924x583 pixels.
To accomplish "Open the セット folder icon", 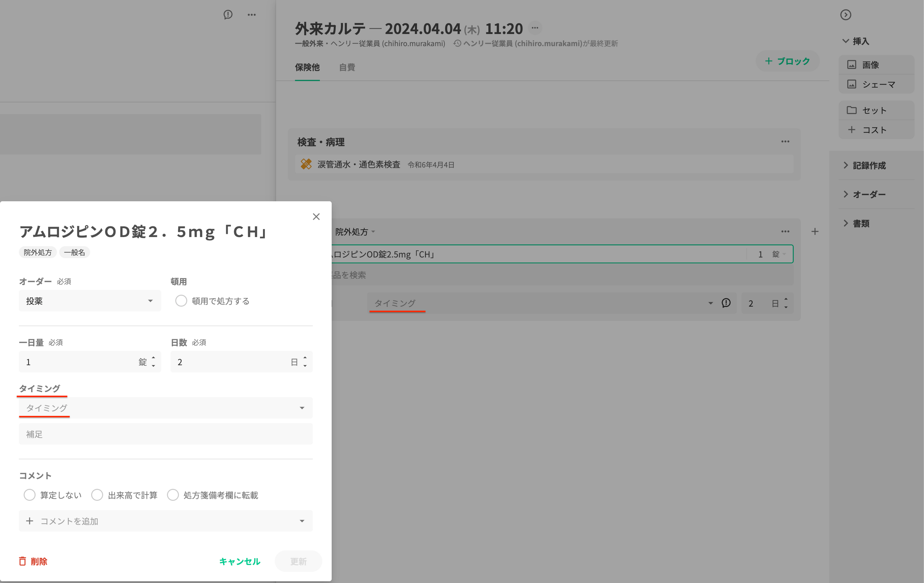I will [x=852, y=110].
